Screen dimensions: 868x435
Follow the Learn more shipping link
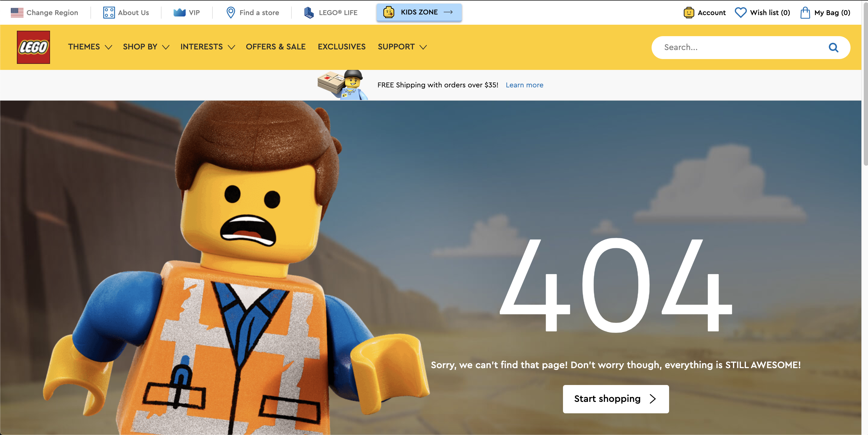[x=524, y=85]
